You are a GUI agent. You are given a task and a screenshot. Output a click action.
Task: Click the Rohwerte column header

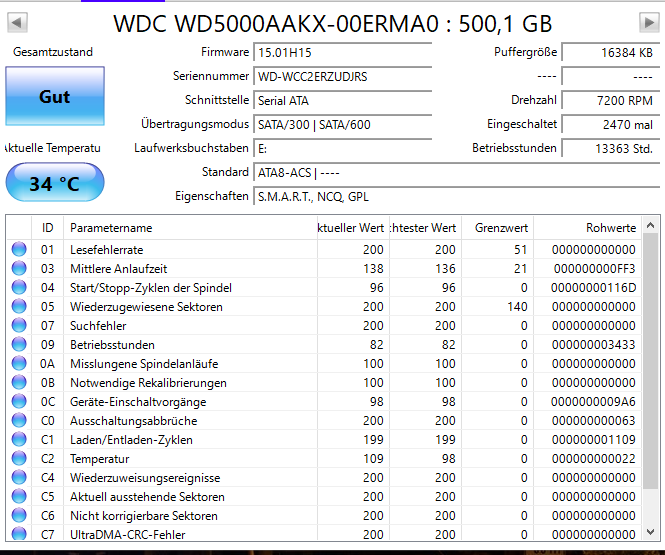(587, 228)
